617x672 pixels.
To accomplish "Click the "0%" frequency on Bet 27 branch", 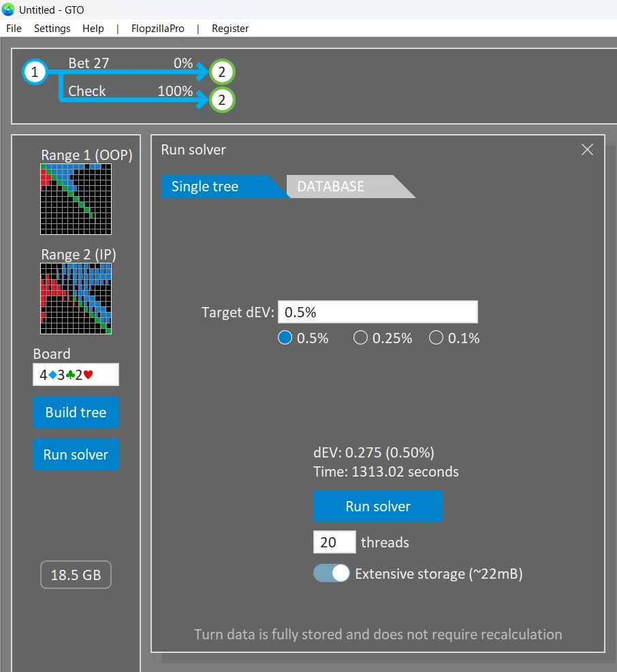I will click(x=183, y=63).
